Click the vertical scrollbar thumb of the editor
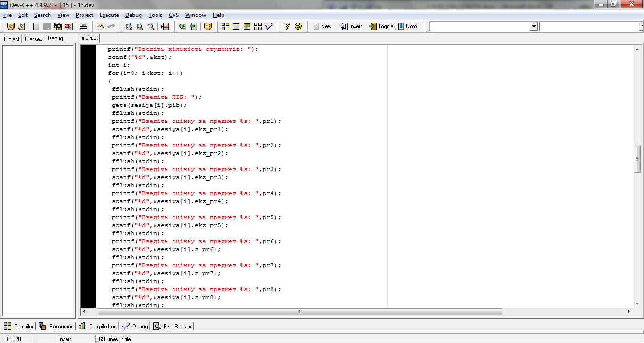The width and height of the screenshot is (644, 343). [x=637, y=159]
